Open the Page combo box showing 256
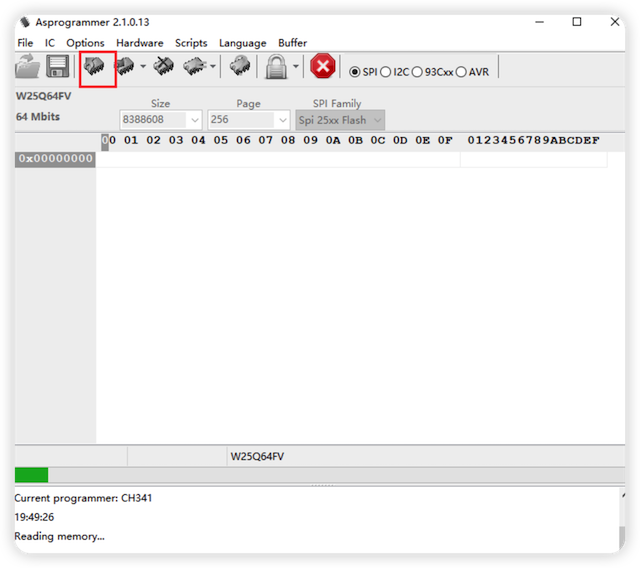This screenshot has height=568, width=640. tap(249, 120)
